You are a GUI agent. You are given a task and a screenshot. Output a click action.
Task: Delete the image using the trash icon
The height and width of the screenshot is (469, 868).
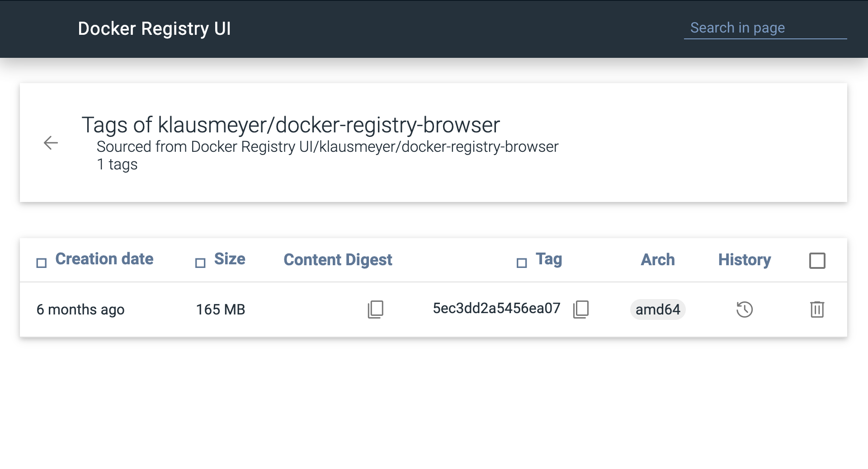[x=817, y=310]
